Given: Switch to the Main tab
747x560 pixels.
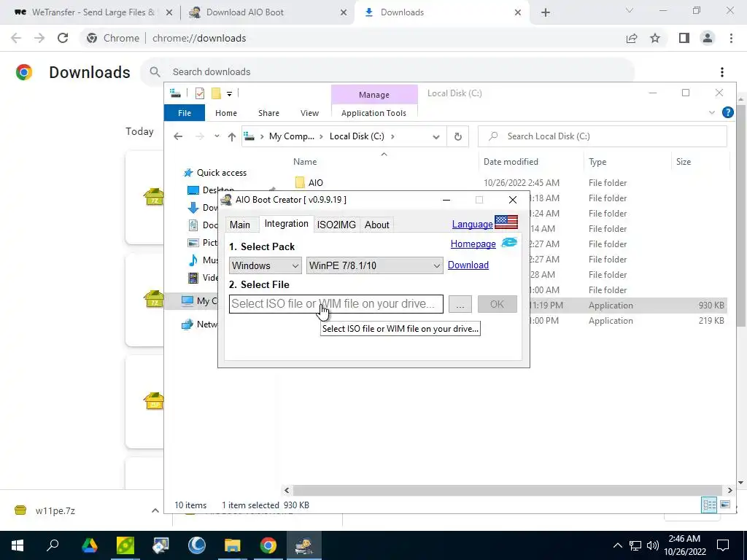Looking at the screenshot, I should (x=239, y=225).
